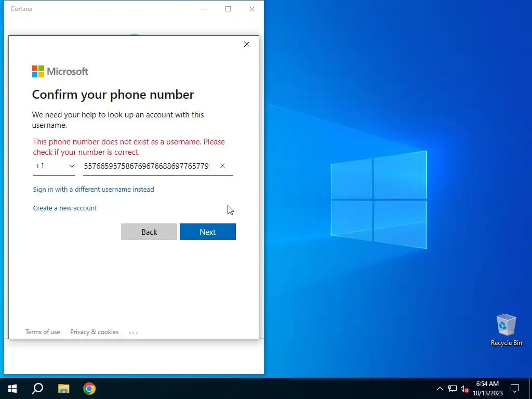Screen dimensions: 532x399
Task: Maximize the Cortana window
Action: [228, 9]
